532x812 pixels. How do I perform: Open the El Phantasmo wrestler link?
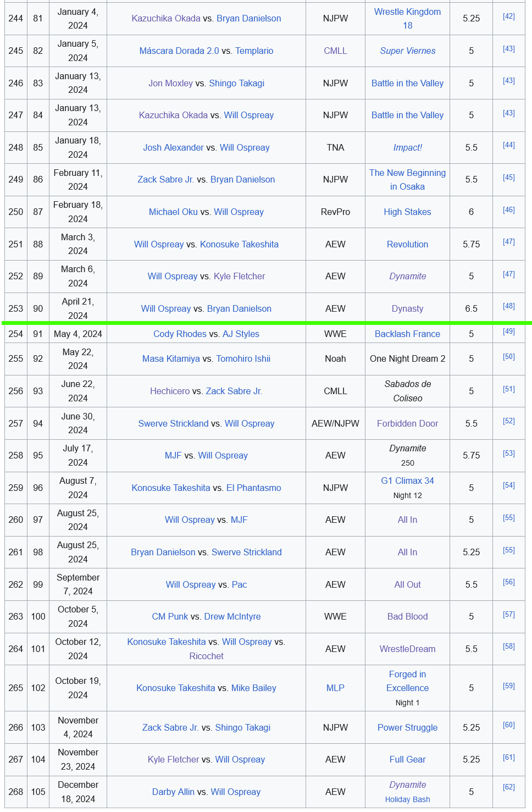click(x=253, y=488)
